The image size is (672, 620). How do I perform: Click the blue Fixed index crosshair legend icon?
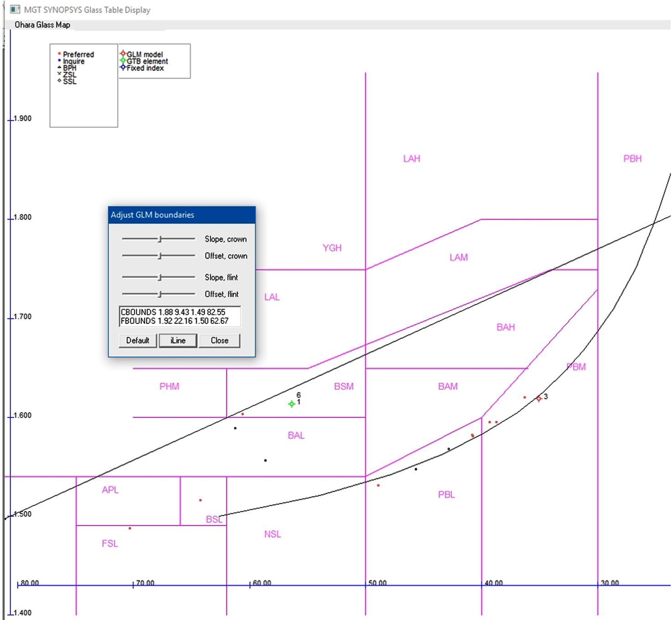(x=123, y=67)
